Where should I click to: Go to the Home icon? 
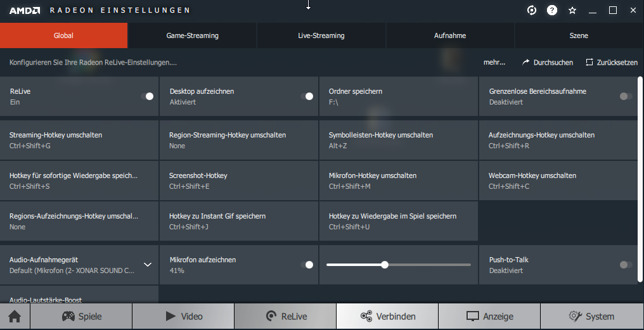tap(15, 317)
